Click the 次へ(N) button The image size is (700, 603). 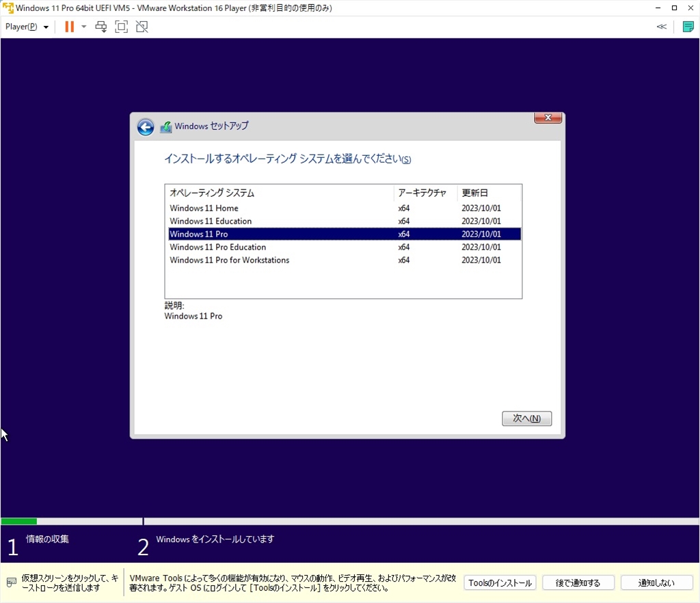pyautogui.click(x=527, y=418)
